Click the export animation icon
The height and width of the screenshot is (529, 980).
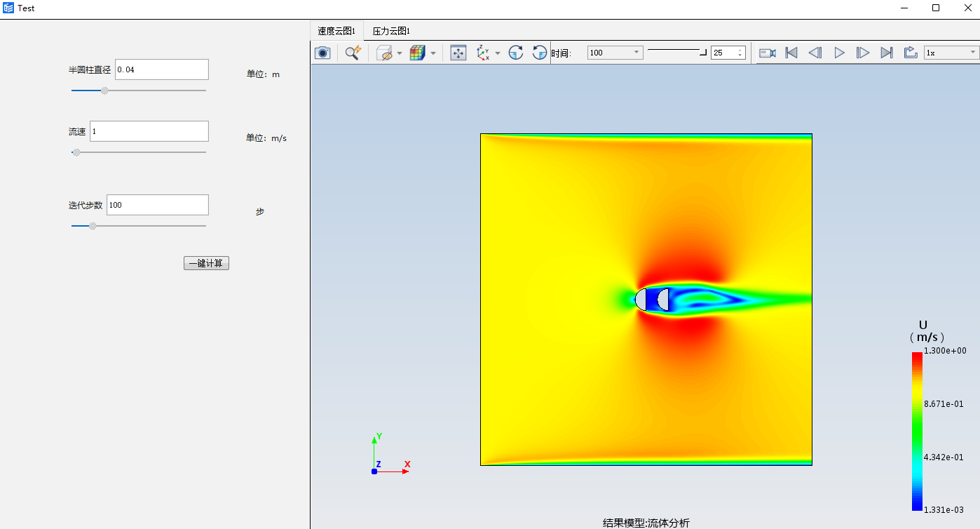click(x=911, y=53)
